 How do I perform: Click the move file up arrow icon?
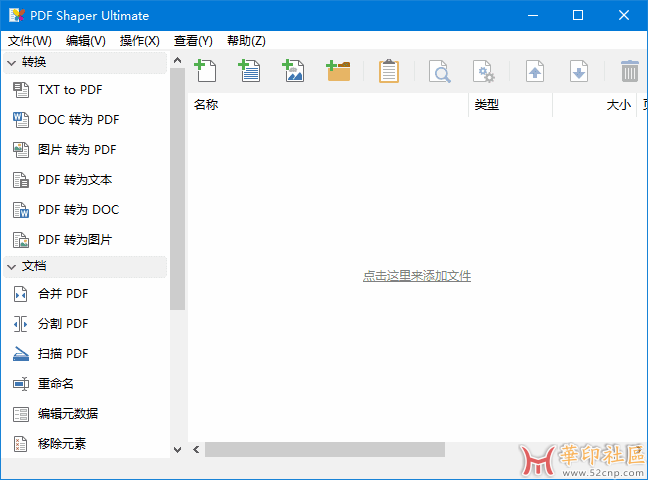[535, 71]
